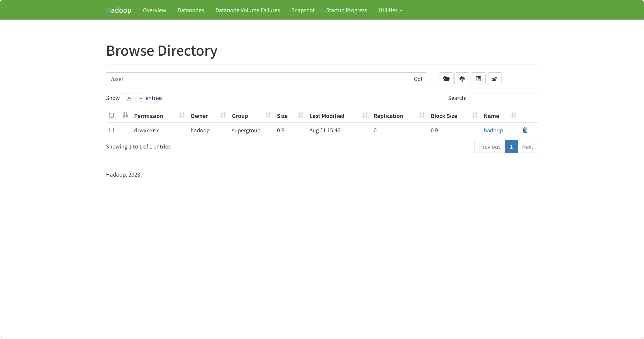
Task: Click the drwxr-xr-x permission value
Action: 147,130
